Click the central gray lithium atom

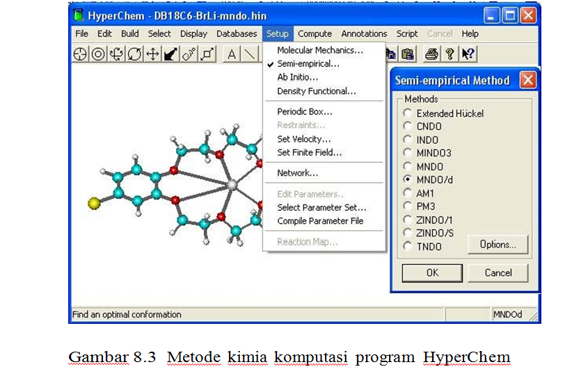tap(232, 185)
